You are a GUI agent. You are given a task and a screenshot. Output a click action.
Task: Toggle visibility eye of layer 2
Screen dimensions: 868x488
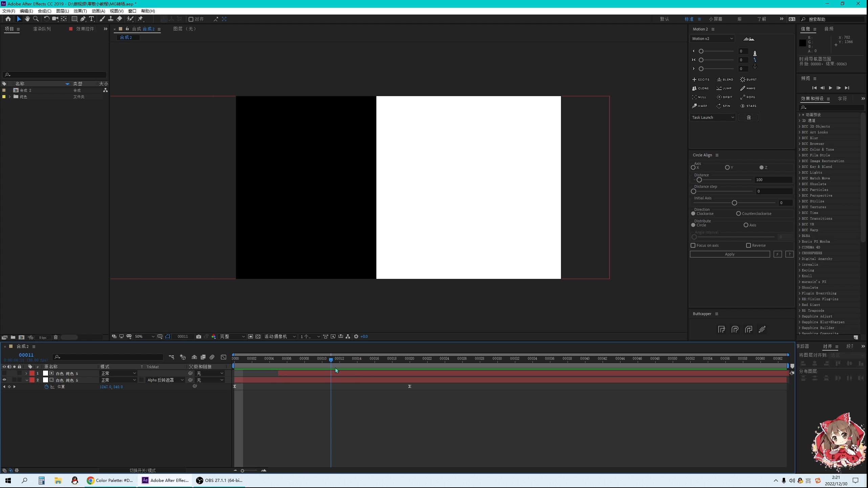(x=4, y=380)
